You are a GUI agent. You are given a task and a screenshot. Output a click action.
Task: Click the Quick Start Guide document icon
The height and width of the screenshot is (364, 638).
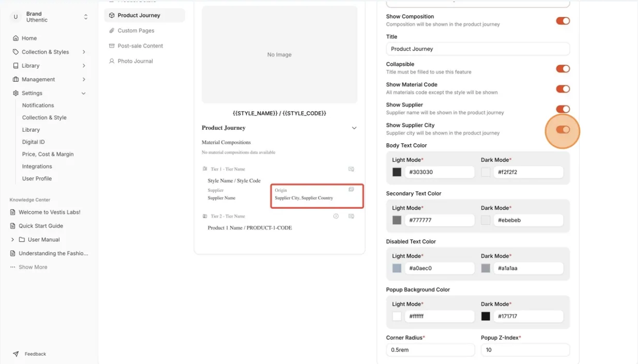pos(13,226)
